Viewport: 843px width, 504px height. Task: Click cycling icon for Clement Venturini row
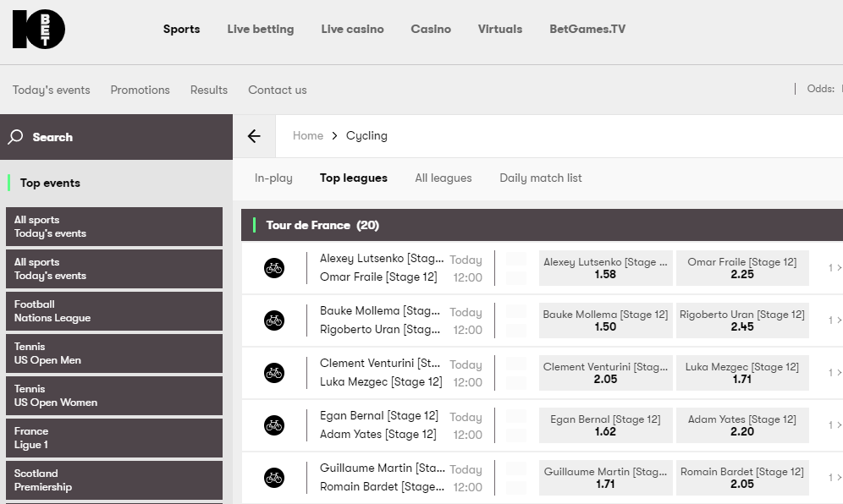[274, 372]
